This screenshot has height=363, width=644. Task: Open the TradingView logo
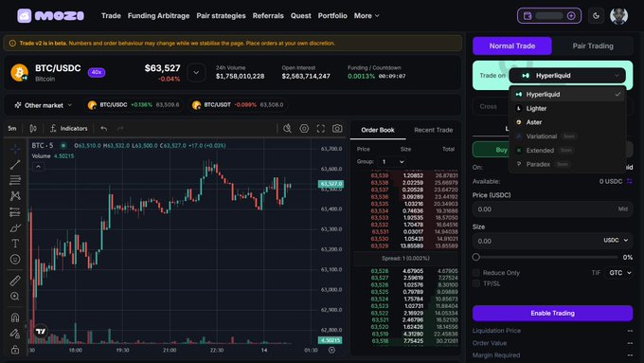click(41, 331)
